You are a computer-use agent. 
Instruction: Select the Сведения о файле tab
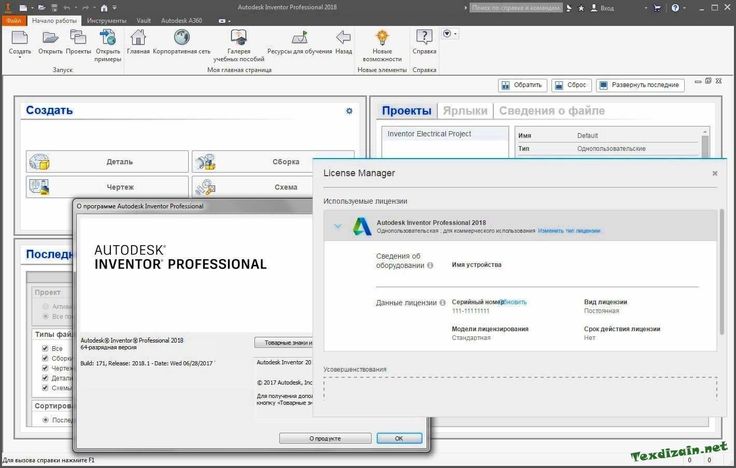coord(552,111)
